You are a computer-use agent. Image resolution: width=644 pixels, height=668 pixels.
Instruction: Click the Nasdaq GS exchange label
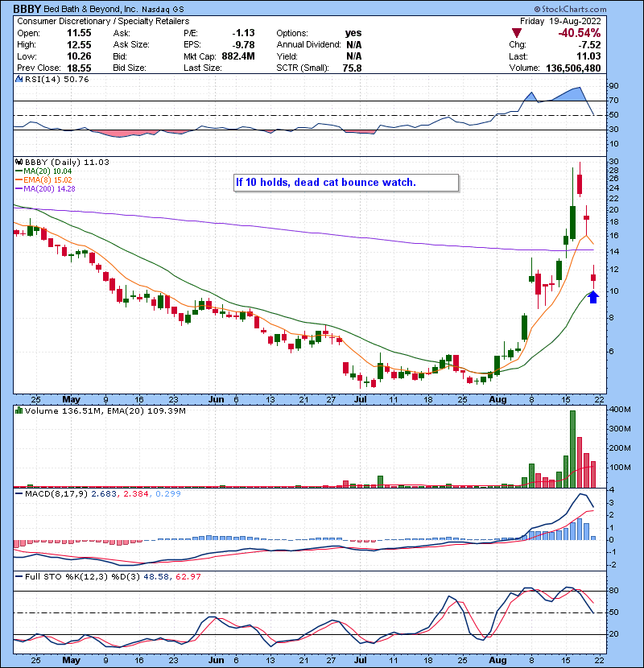163,10
